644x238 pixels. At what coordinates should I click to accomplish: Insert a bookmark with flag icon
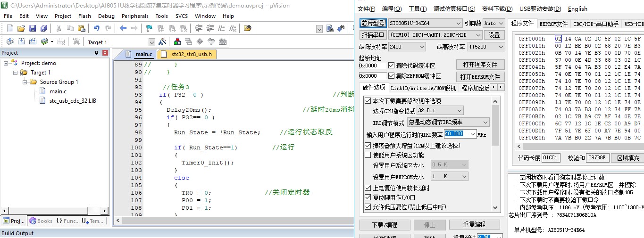tap(149, 28)
